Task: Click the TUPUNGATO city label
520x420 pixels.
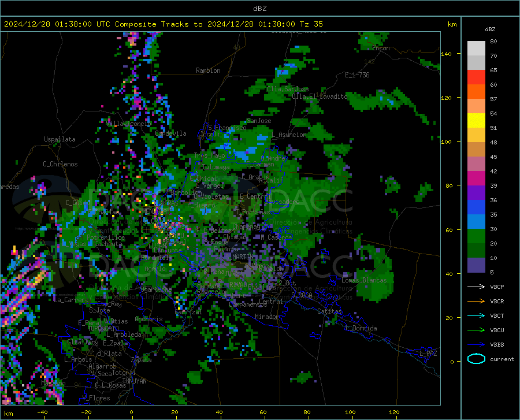Action: 103,329
